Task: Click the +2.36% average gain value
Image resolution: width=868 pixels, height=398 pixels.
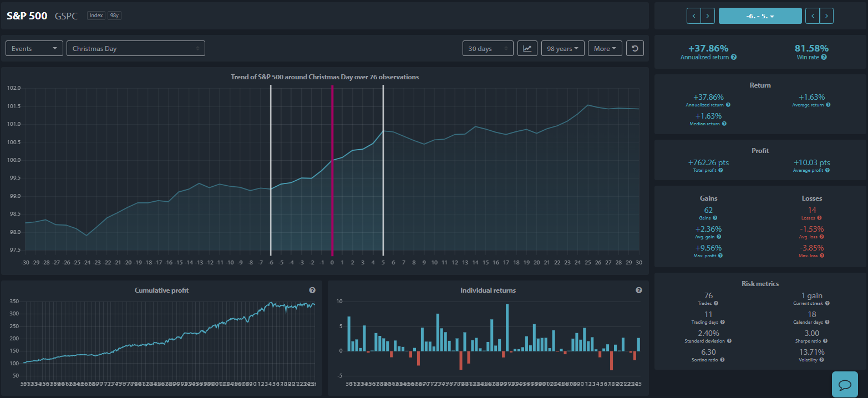Action: pos(707,229)
